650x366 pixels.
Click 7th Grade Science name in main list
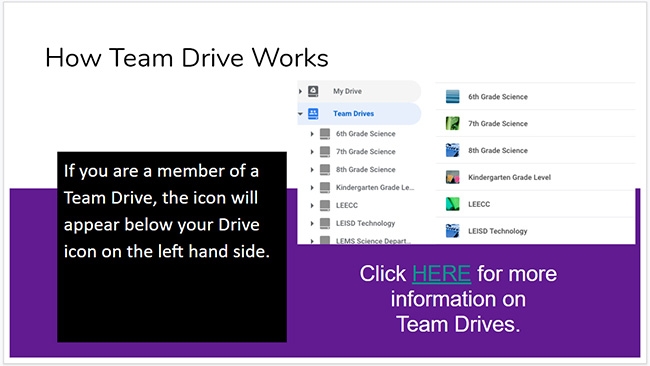click(498, 124)
